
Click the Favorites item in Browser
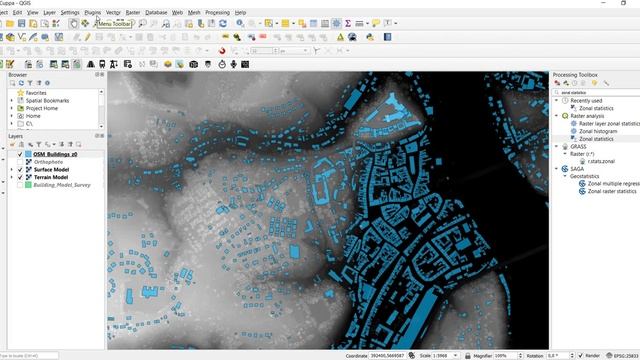pos(36,93)
